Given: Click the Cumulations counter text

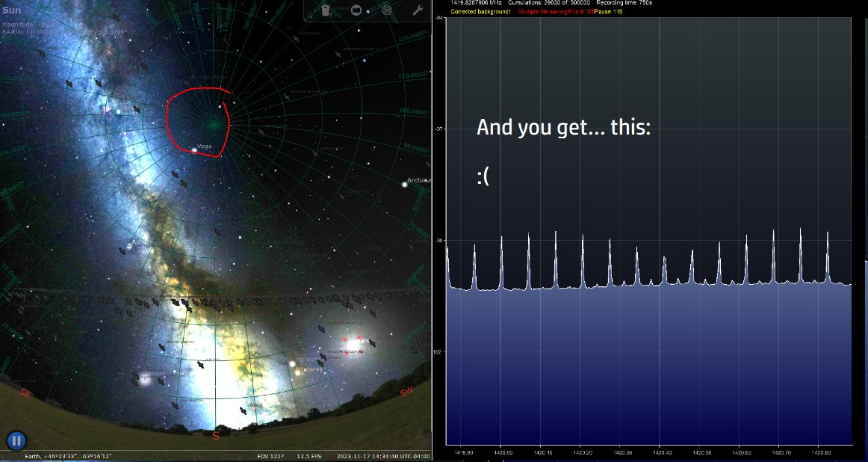Looking at the screenshot, I should tap(549, 3).
